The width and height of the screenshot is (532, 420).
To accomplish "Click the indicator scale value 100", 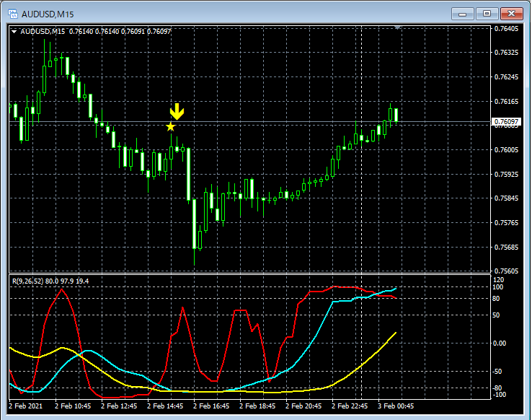I will (497, 287).
